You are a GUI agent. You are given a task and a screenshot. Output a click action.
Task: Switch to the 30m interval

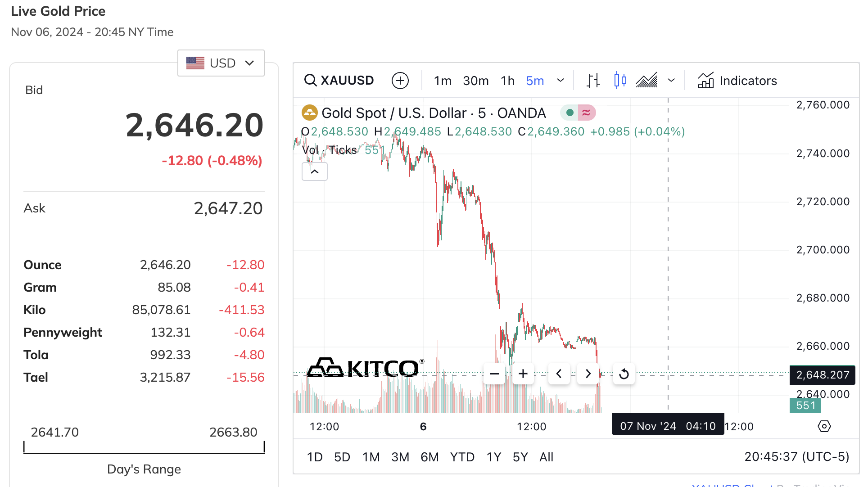click(475, 81)
